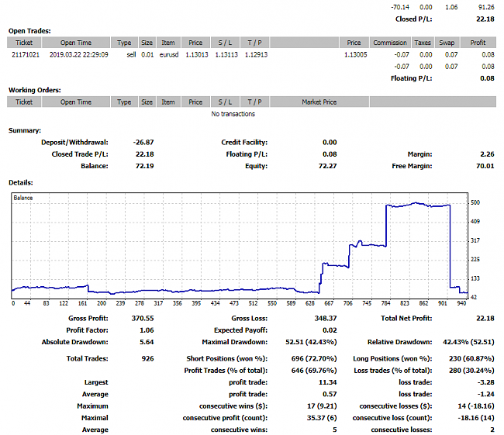
Task: Select the 500 mark on the chart axis
Action: (x=475, y=202)
